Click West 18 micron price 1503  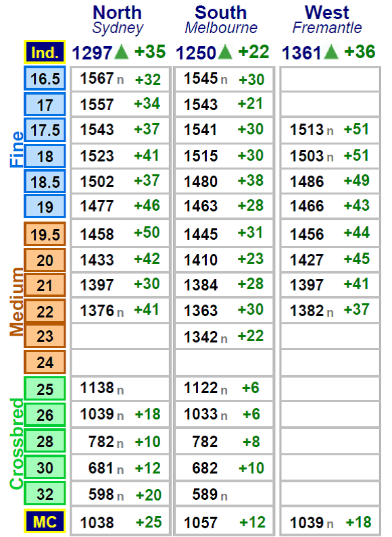point(307,156)
